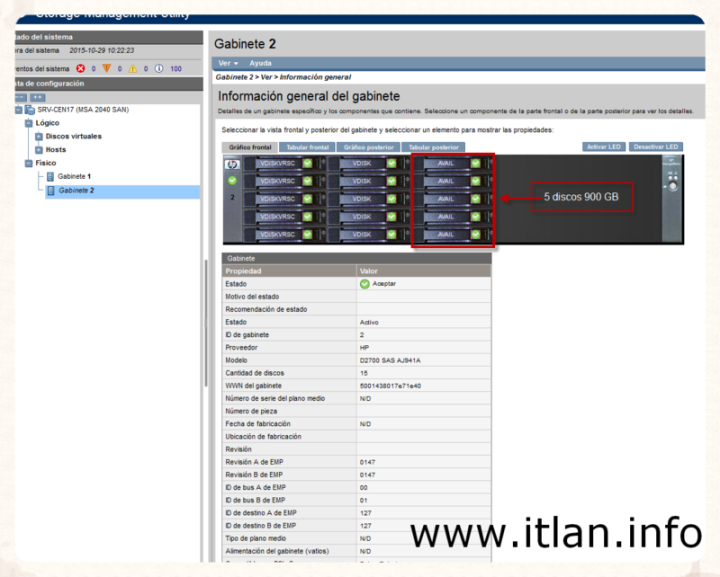Expand the Discos virtuales tree node
This screenshot has height=577, width=720.
[x=39, y=136]
